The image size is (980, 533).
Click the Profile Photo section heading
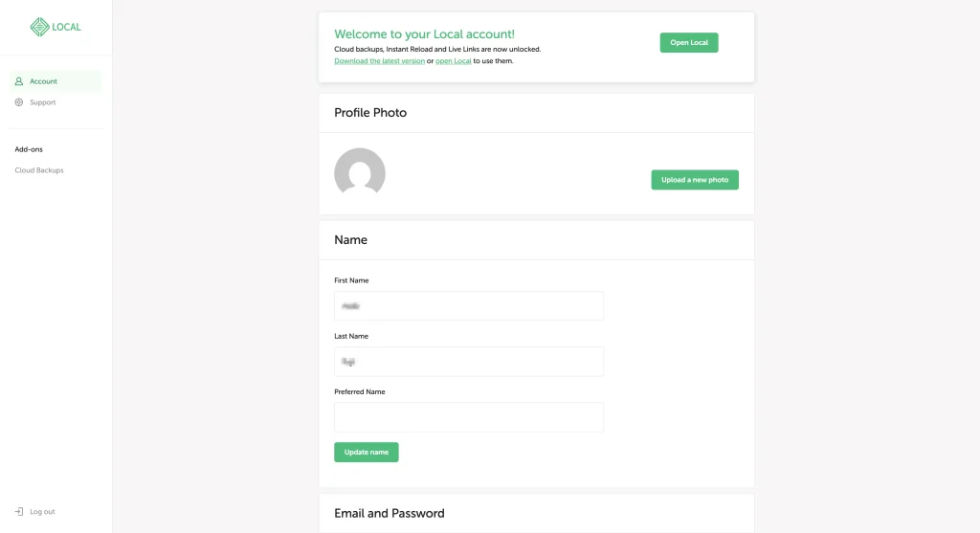(x=370, y=113)
